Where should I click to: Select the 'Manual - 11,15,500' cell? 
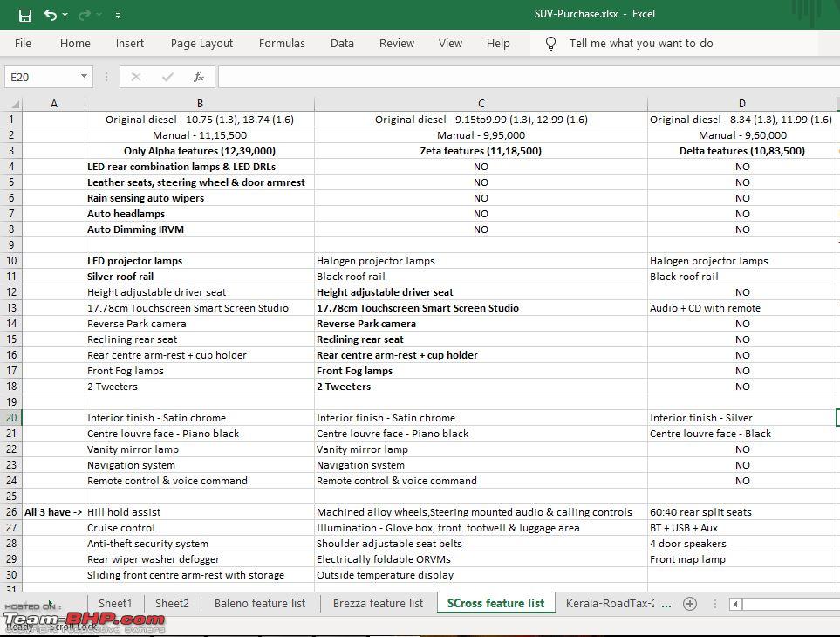point(200,135)
